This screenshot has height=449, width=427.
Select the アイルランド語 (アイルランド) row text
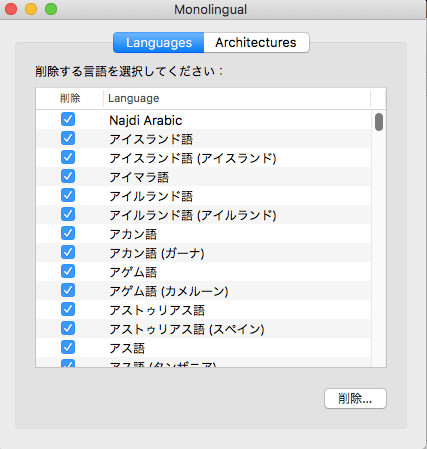pos(193,215)
